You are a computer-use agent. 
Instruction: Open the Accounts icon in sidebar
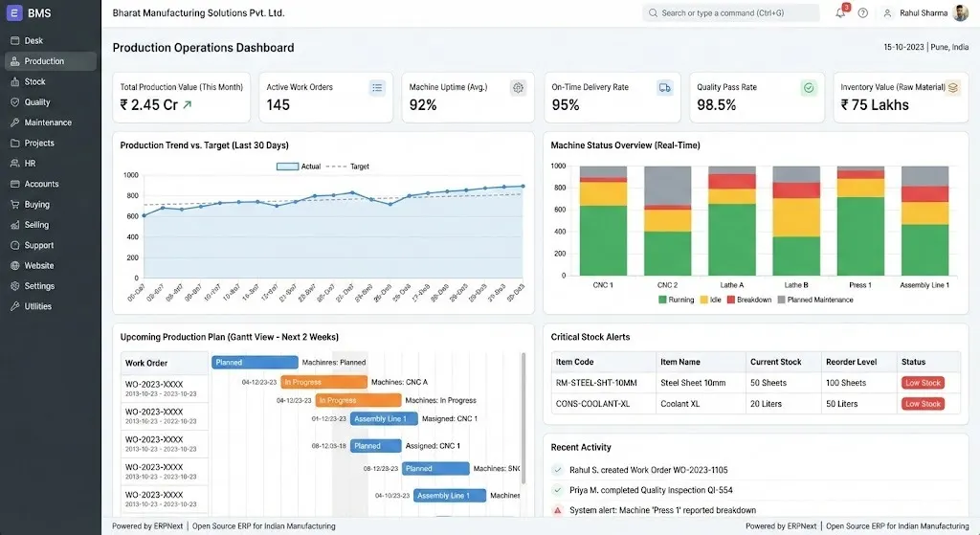coord(15,184)
